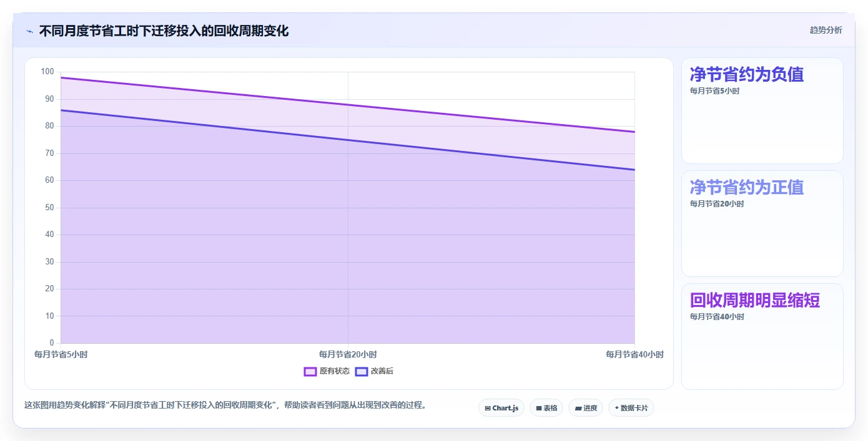Screen dimensions: 868x441
Task: Click the chart title text
Action: pos(164,31)
